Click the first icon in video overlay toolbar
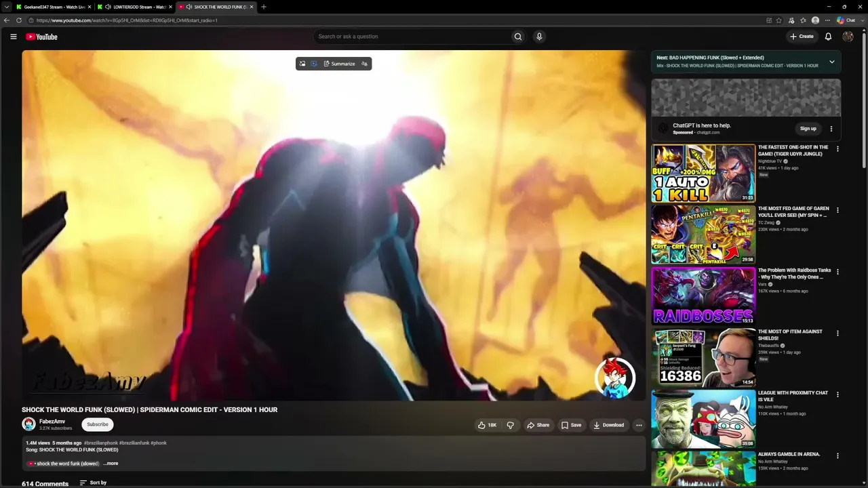This screenshot has height=488, width=868. [302, 64]
